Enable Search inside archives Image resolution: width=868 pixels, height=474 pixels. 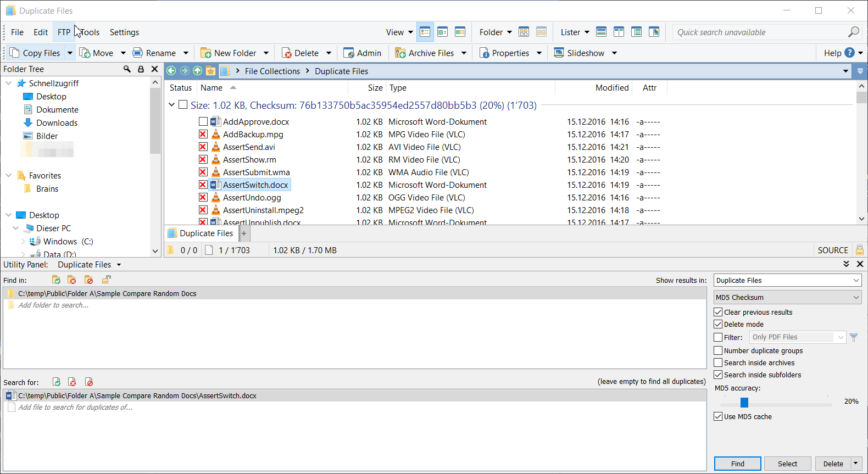pyautogui.click(x=718, y=363)
